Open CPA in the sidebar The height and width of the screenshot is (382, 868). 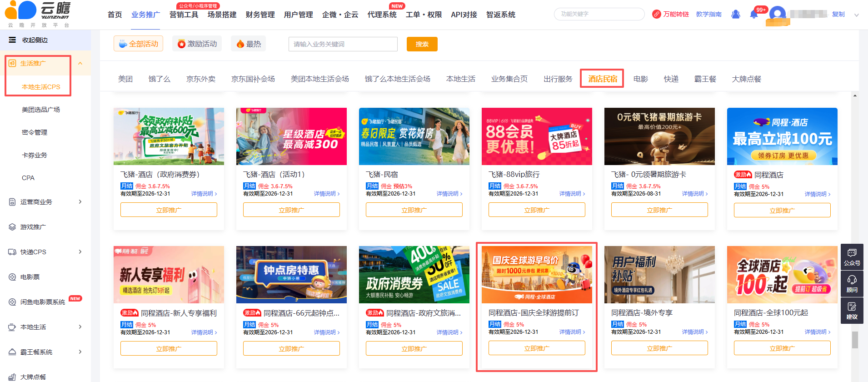[x=28, y=178]
